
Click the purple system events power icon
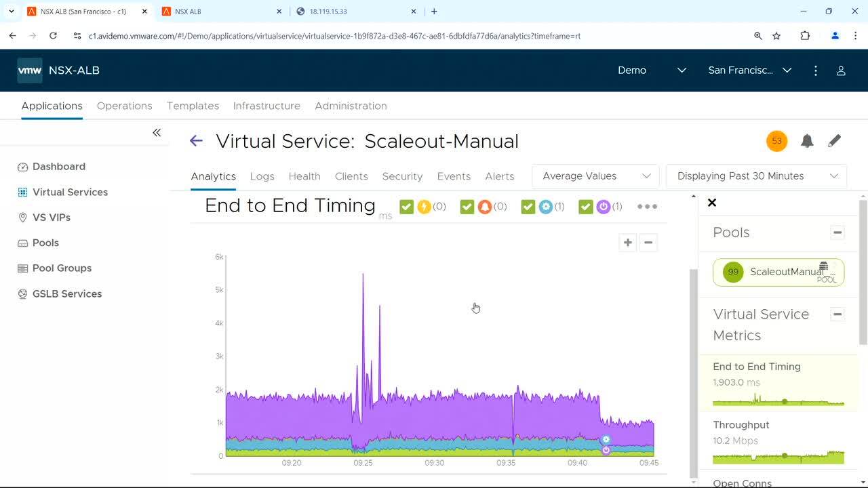604,207
